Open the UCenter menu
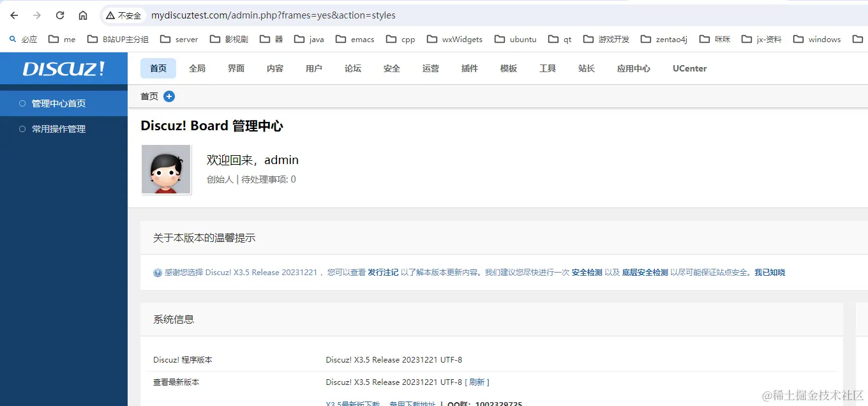Viewport: 868px width, 406px height. point(690,68)
